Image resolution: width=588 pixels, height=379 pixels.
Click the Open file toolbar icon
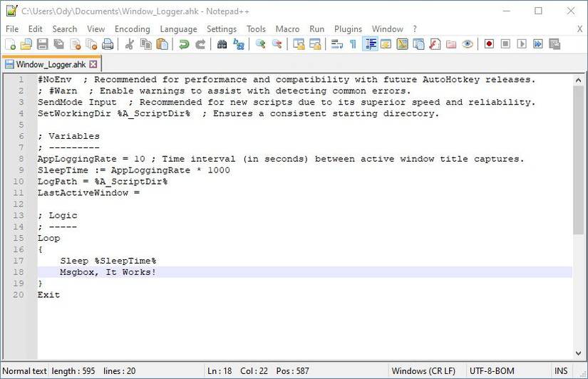click(26, 44)
